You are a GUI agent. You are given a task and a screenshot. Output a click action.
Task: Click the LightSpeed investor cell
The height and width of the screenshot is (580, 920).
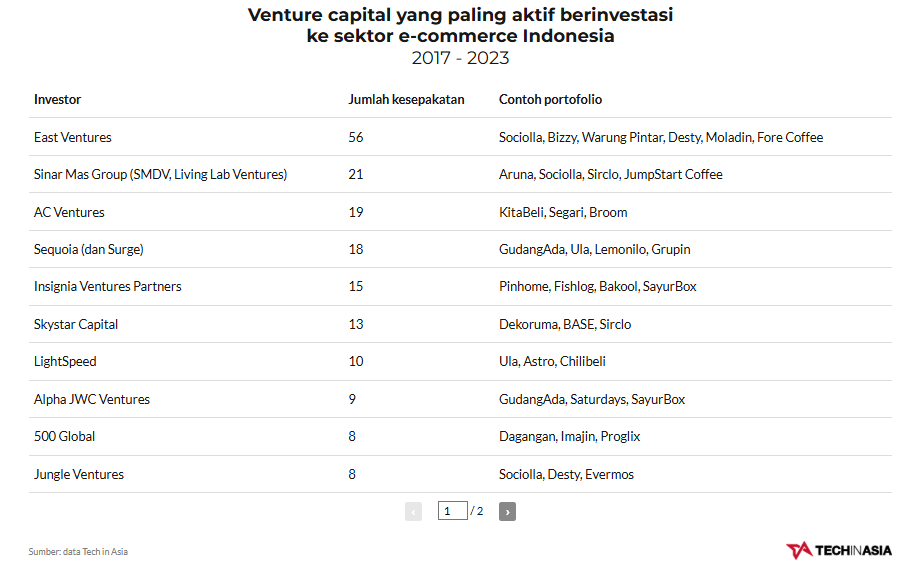pyautogui.click(x=65, y=361)
